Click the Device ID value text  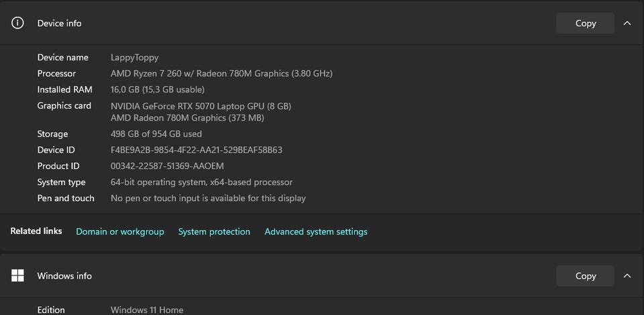(197, 150)
